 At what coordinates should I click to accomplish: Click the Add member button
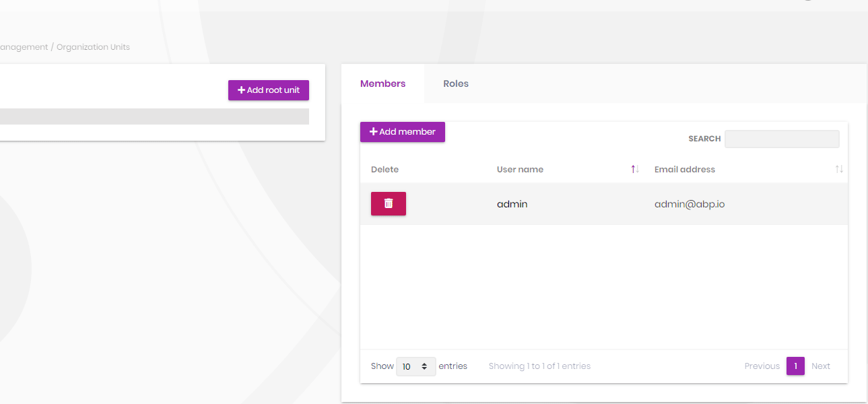(403, 132)
